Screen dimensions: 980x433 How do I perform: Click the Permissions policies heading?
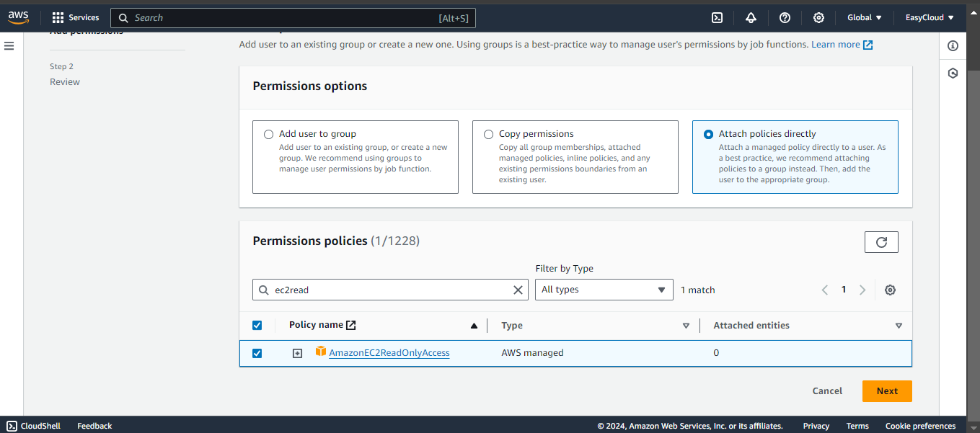[310, 241]
